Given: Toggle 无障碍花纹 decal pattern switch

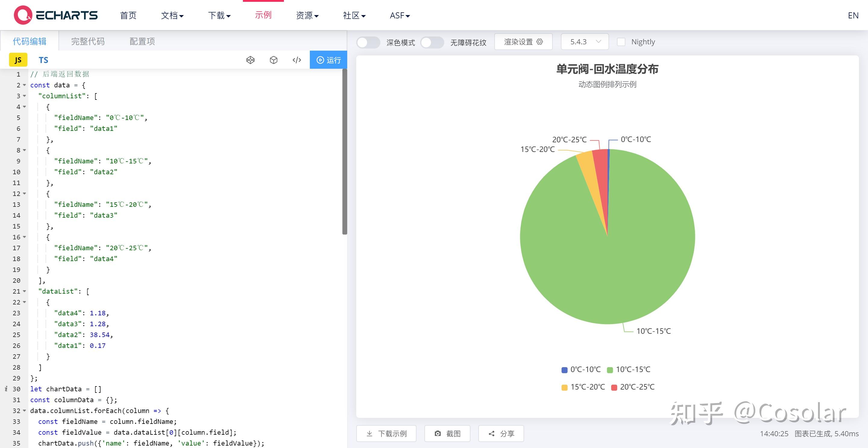Looking at the screenshot, I should tap(432, 43).
